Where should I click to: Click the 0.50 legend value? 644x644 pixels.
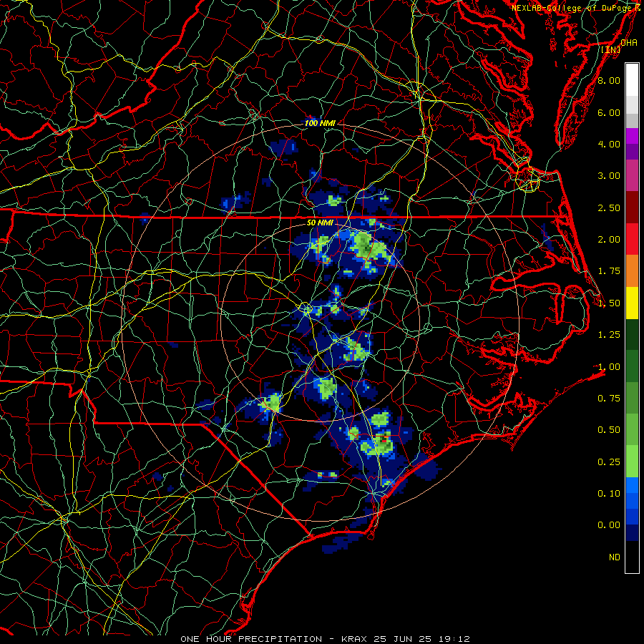609,430
